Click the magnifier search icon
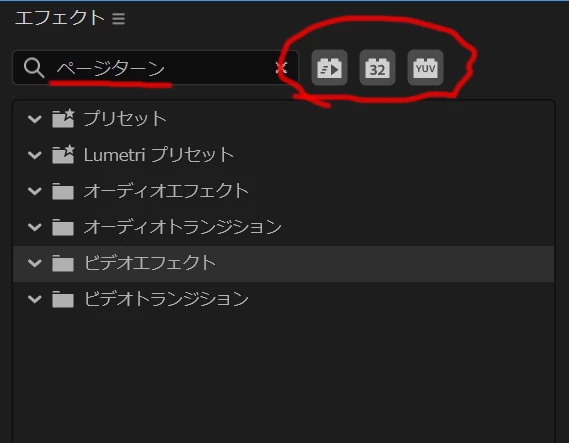This screenshot has height=443, width=569. click(34, 68)
